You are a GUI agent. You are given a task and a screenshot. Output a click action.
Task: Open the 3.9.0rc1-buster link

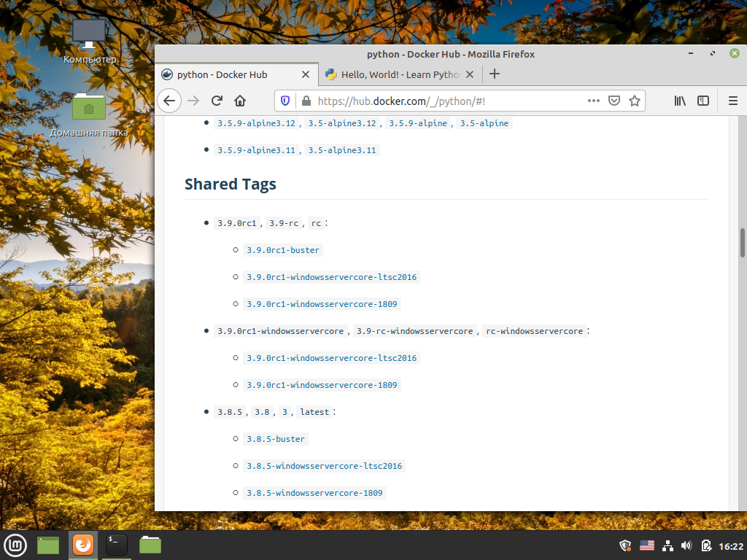click(x=283, y=251)
